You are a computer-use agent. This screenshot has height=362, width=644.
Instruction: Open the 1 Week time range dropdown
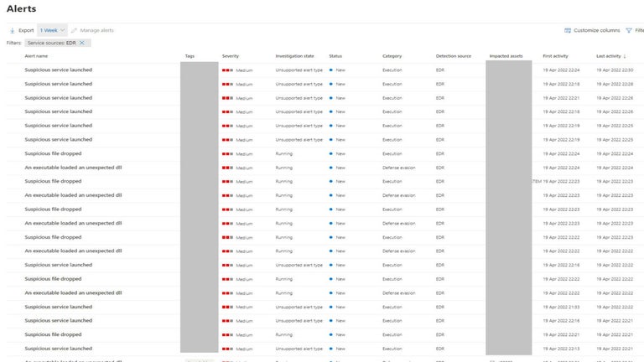[x=51, y=30]
